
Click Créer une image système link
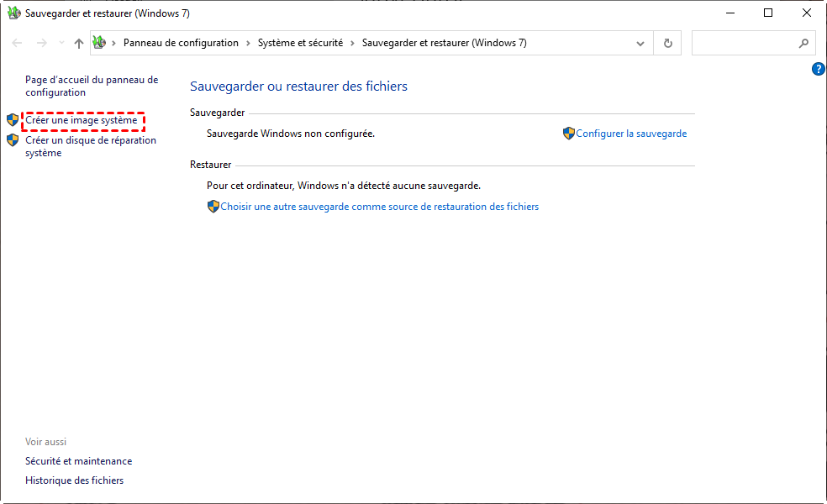[x=82, y=120]
